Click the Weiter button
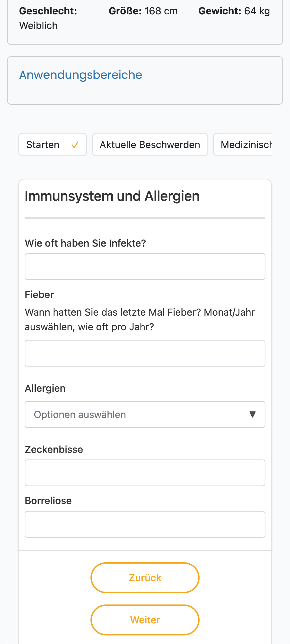Screen dimensions: 290x644 pyautogui.click(x=145, y=620)
